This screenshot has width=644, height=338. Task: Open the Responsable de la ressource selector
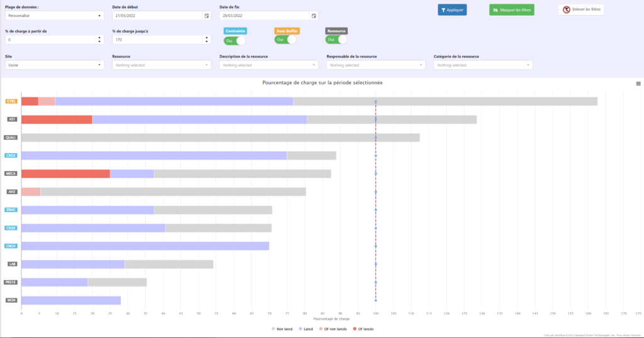(375, 65)
